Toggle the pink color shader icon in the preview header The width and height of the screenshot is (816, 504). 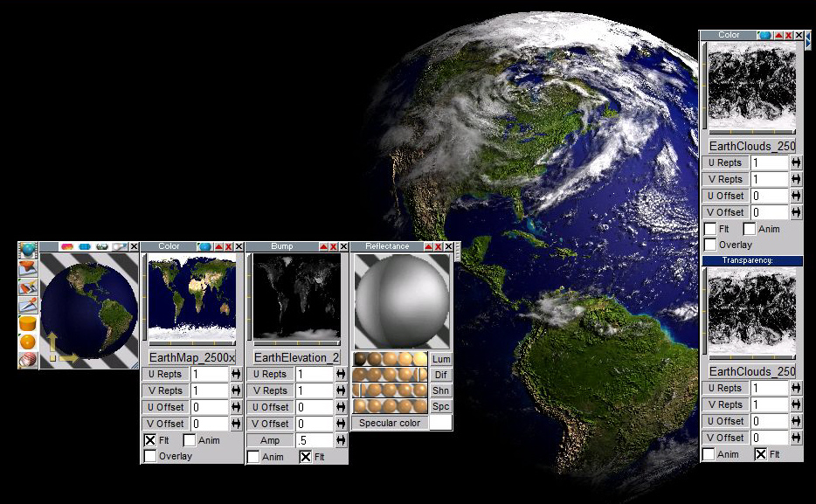pyautogui.click(x=67, y=246)
